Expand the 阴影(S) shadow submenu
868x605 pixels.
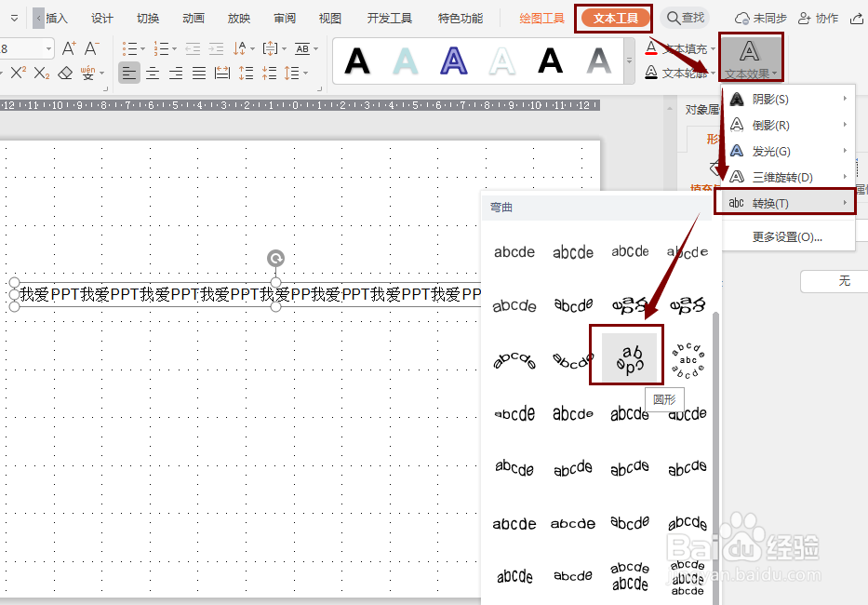tap(788, 100)
